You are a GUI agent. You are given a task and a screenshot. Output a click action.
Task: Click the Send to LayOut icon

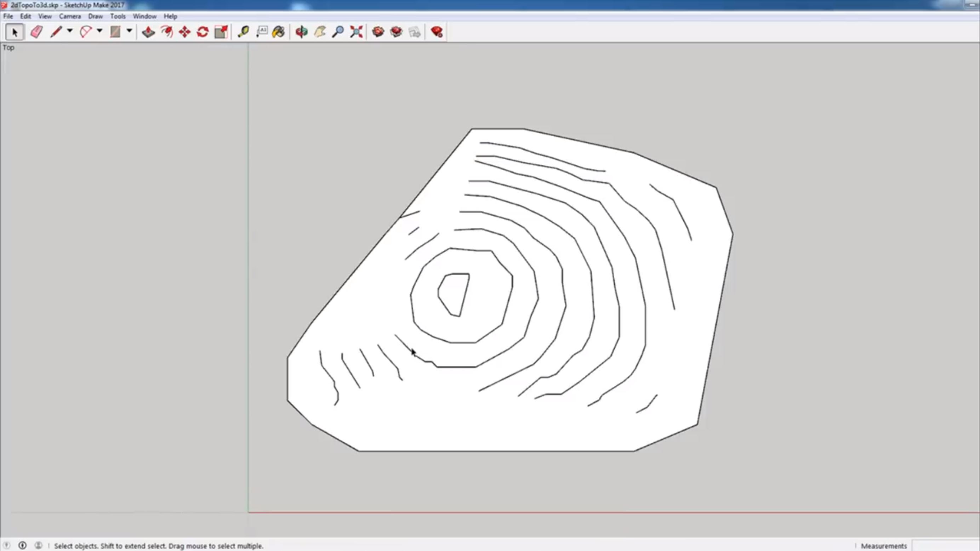coord(415,32)
